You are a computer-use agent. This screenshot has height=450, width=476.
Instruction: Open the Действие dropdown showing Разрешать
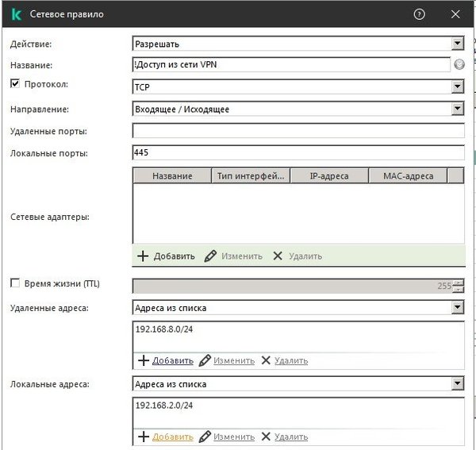pos(297,44)
